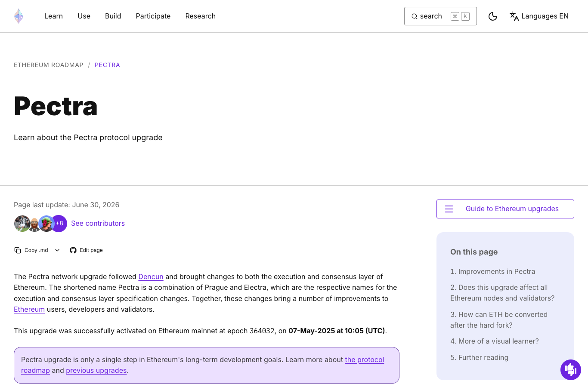Click the first contributor avatar
Screen dimensions: 588x387
tap(22, 224)
